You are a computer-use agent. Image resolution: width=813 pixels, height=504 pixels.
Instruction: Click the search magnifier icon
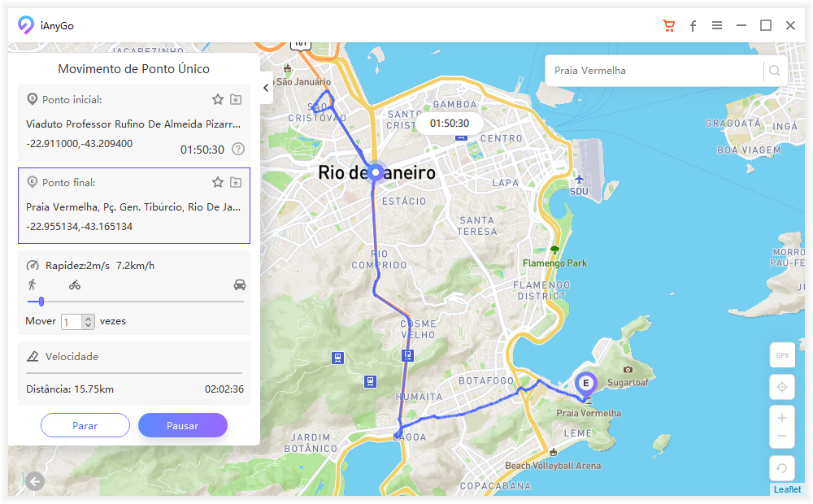[775, 71]
